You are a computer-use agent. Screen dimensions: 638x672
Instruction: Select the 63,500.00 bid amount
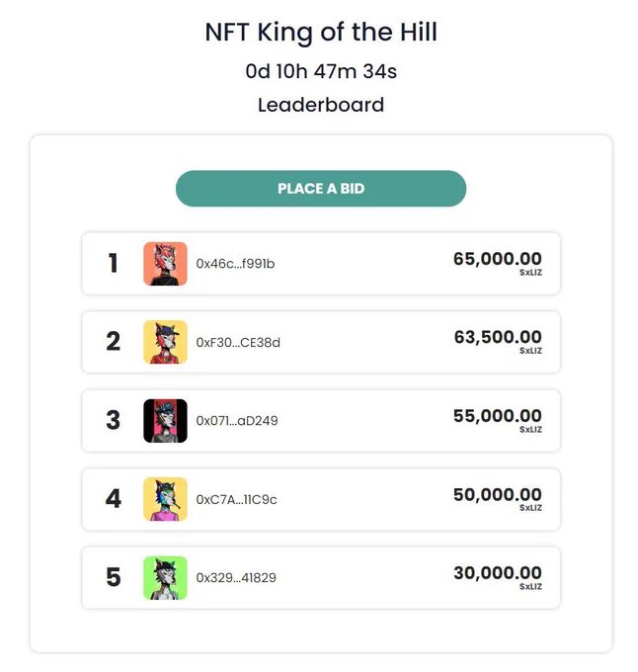coord(498,337)
